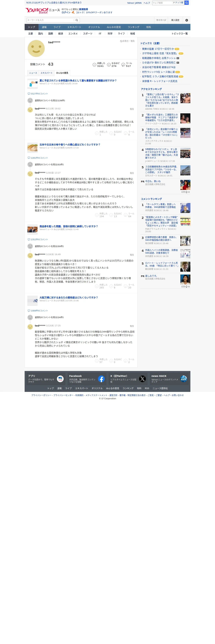The width and height of the screenshot is (215, 644).
Task: Click speech bubble 5527件のコメント link
Action: [38, 94]
